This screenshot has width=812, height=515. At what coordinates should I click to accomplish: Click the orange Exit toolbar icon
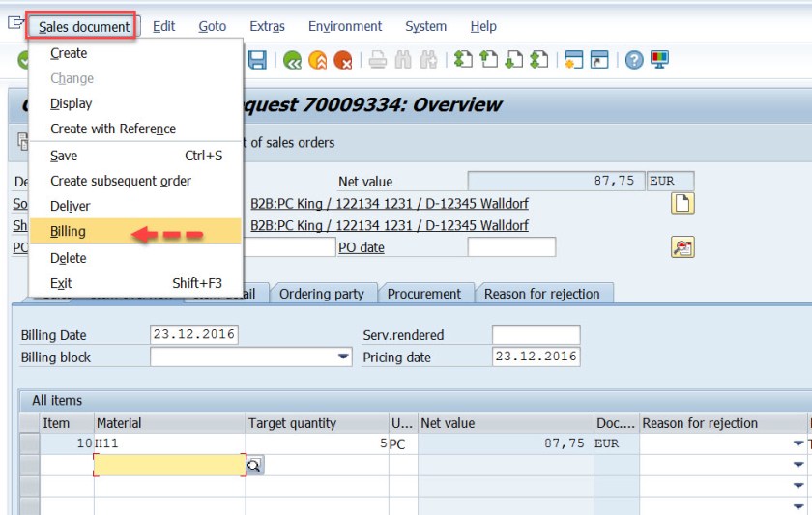[x=317, y=60]
